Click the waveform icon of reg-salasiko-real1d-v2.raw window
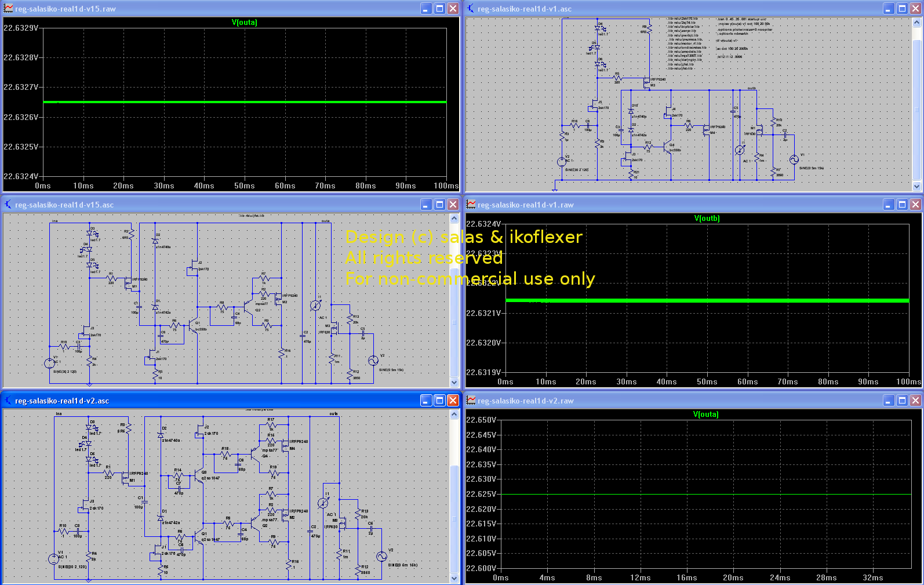 pyautogui.click(x=471, y=401)
